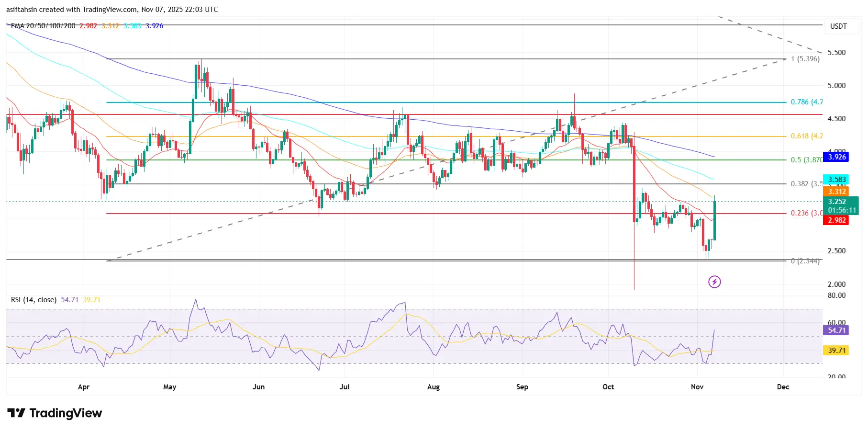Click the purple 54.71 RSI value tag
868x431 pixels.
837,330
